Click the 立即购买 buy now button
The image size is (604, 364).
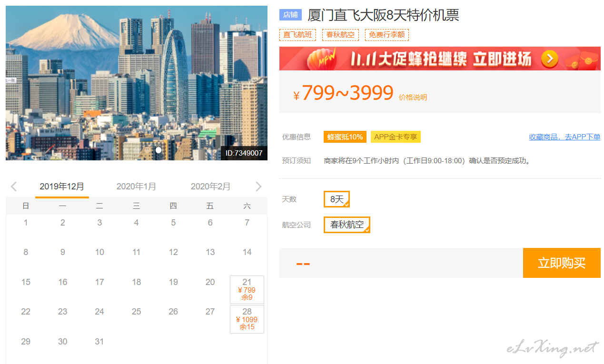coord(562,263)
